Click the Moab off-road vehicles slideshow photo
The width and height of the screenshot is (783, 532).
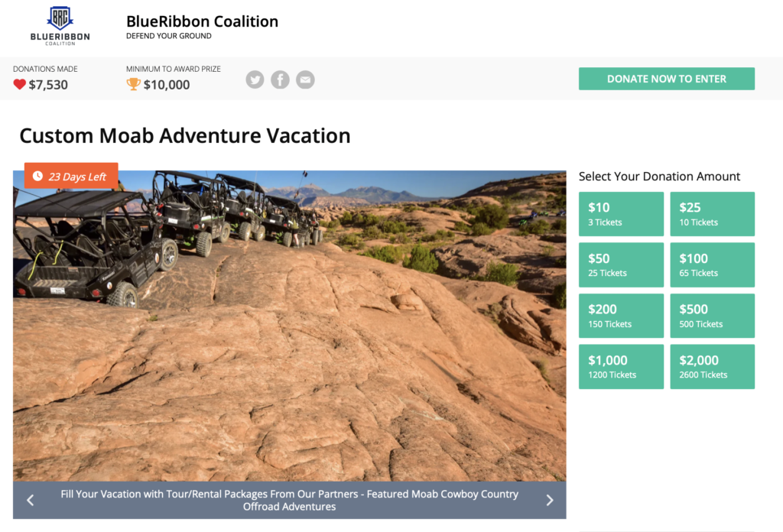click(x=290, y=326)
